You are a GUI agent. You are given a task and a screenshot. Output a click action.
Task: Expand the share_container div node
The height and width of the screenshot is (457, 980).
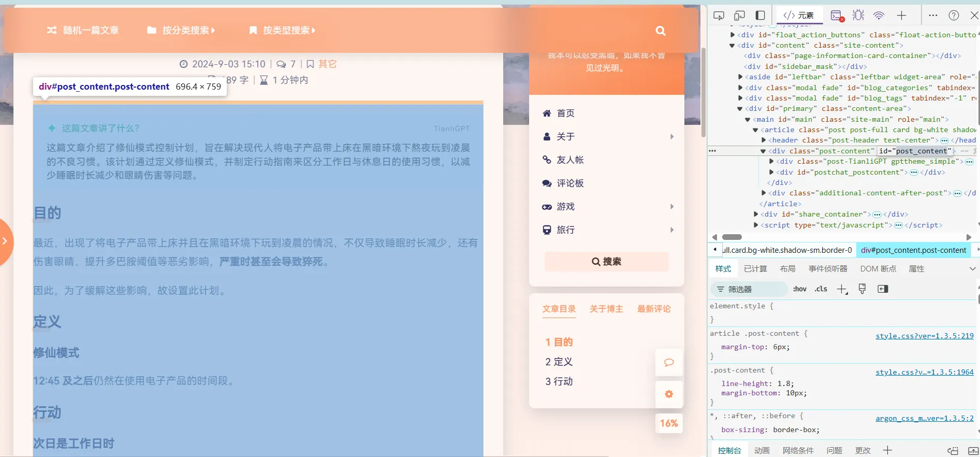[756, 214]
